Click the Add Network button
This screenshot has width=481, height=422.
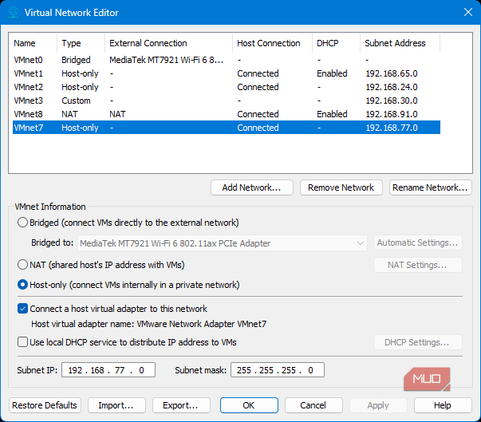252,188
